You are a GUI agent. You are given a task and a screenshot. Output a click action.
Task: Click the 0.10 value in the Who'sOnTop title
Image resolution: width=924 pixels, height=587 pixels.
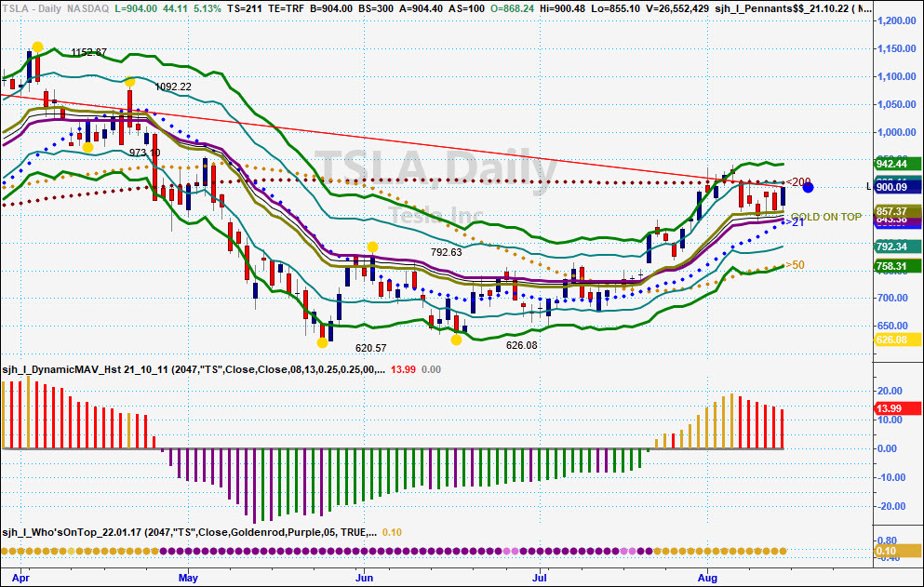392,532
